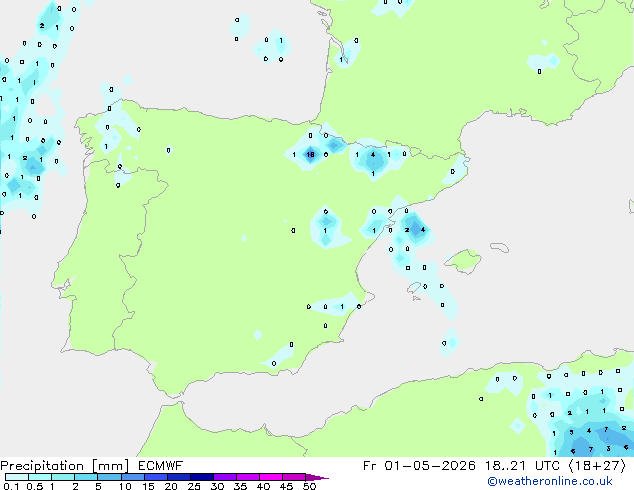Click the '0.1' legend scale label

[x=11, y=486]
